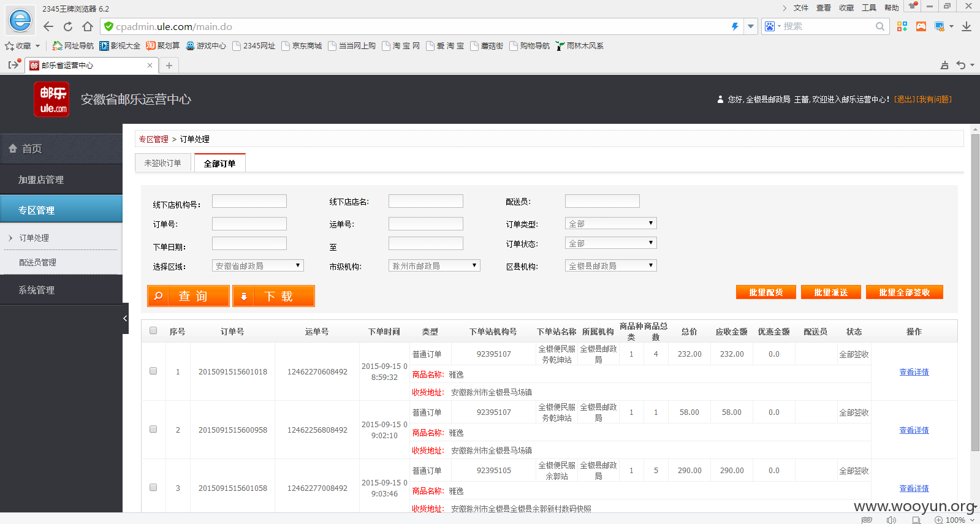
Task: Click the search magnifier icon
Action: 880,26
